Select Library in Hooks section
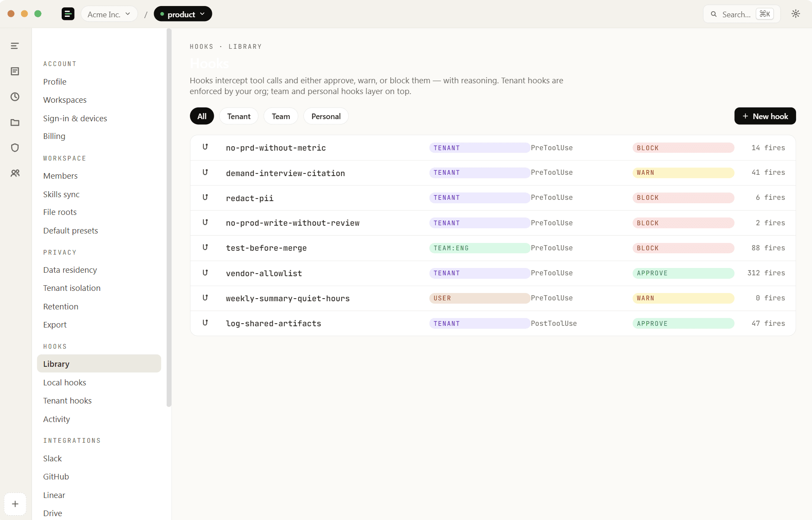The height and width of the screenshot is (520, 812). pos(99,363)
